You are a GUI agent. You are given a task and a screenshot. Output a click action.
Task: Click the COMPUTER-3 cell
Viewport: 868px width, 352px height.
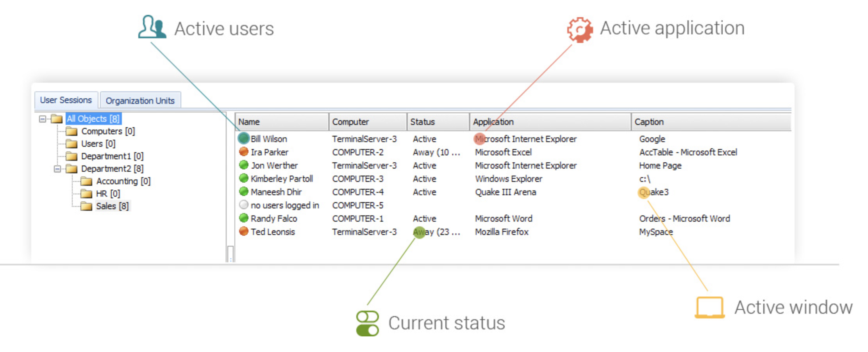[358, 179]
